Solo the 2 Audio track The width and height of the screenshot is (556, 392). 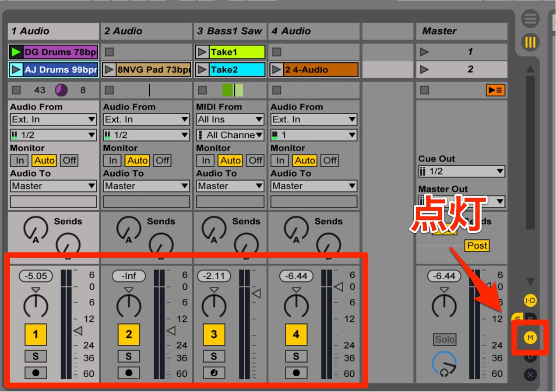point(129,356)
